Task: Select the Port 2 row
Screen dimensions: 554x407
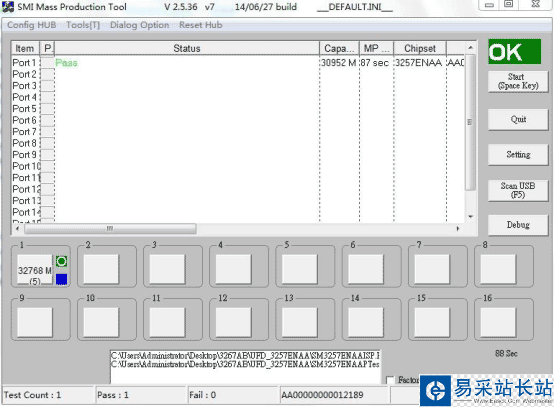Action: (x=238, y=75)
